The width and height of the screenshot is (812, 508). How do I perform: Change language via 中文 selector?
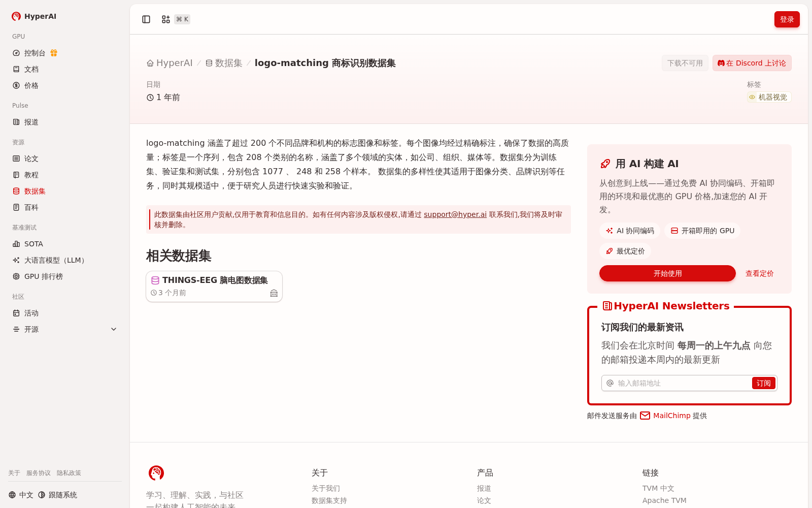click(21, 495)
